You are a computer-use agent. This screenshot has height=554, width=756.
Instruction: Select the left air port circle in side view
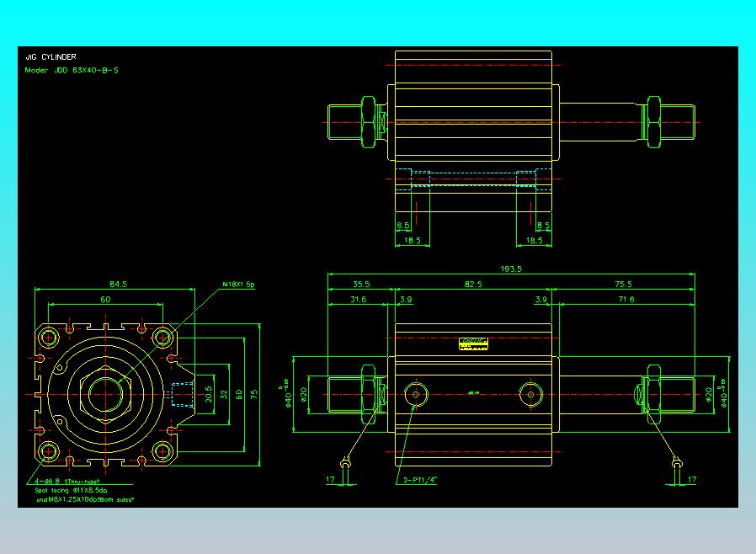click(416, 394)
